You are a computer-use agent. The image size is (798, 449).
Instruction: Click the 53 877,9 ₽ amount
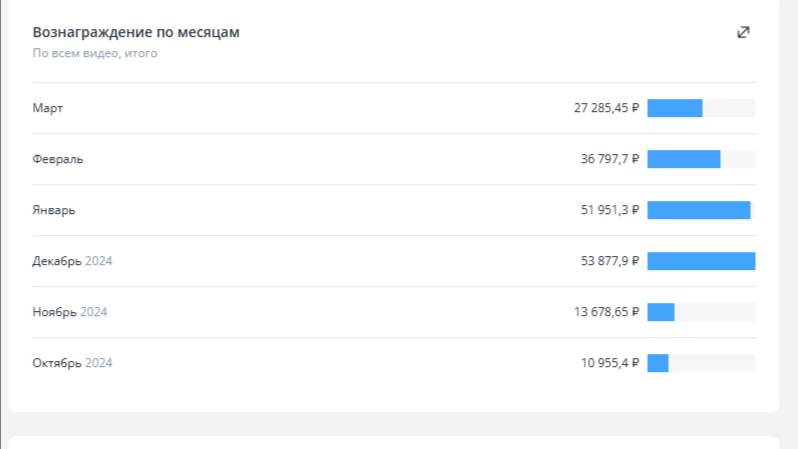click(x=610, y=261)
